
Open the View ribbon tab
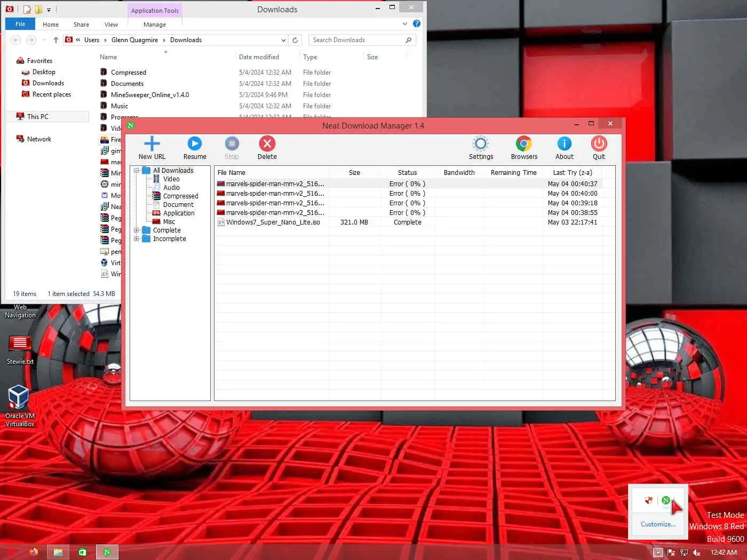111,25
